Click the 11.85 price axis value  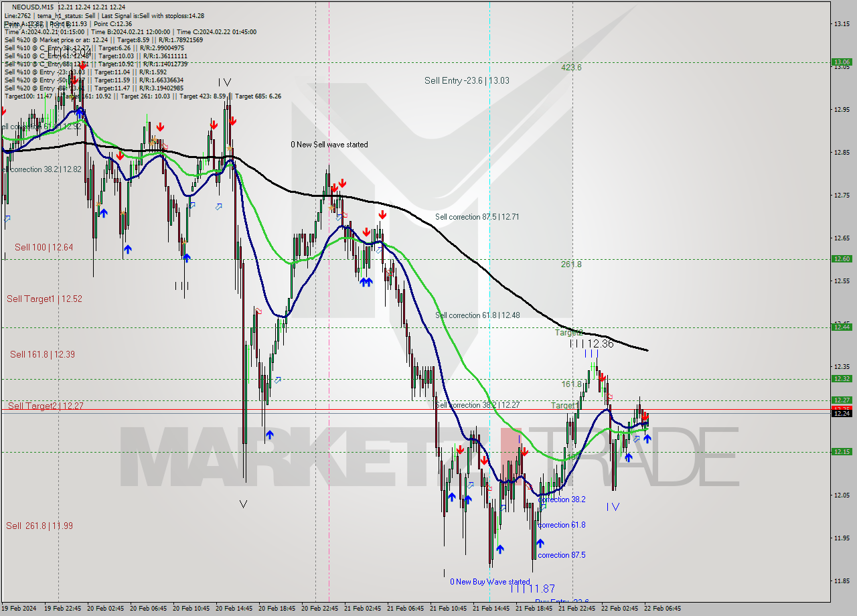pos(842,581)
